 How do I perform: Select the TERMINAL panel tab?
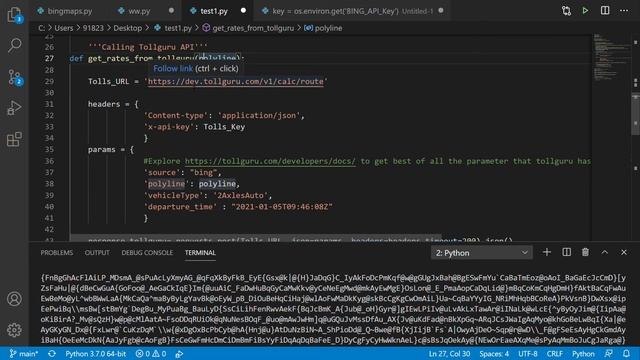200,253
